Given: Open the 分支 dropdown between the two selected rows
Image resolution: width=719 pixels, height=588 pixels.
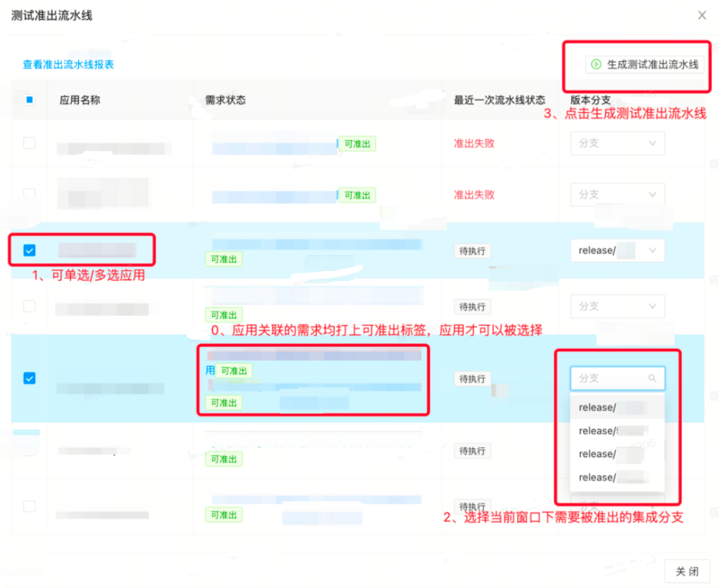Looking at the screenshot, I should (x=617, y=306).
